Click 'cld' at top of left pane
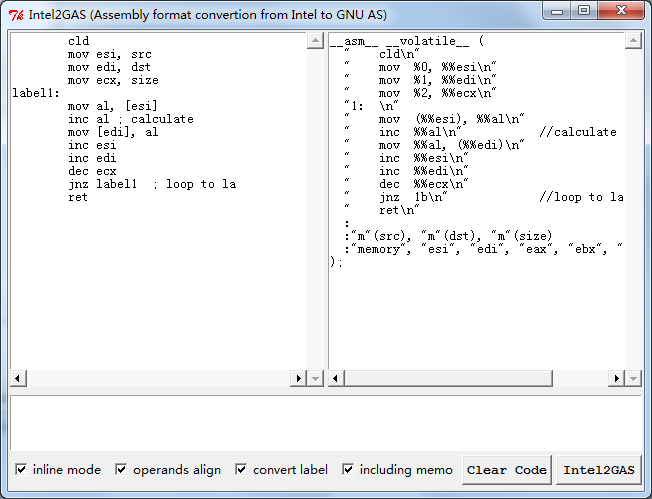 coord(79,41)
